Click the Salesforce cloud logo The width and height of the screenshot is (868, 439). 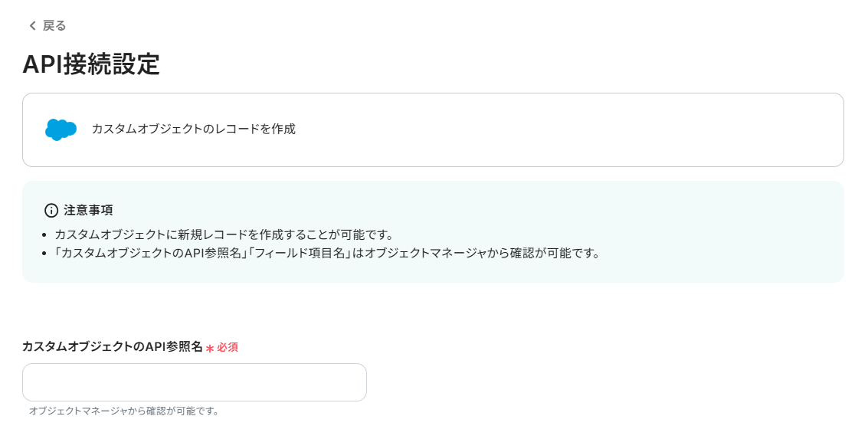[x=61, y=129]
